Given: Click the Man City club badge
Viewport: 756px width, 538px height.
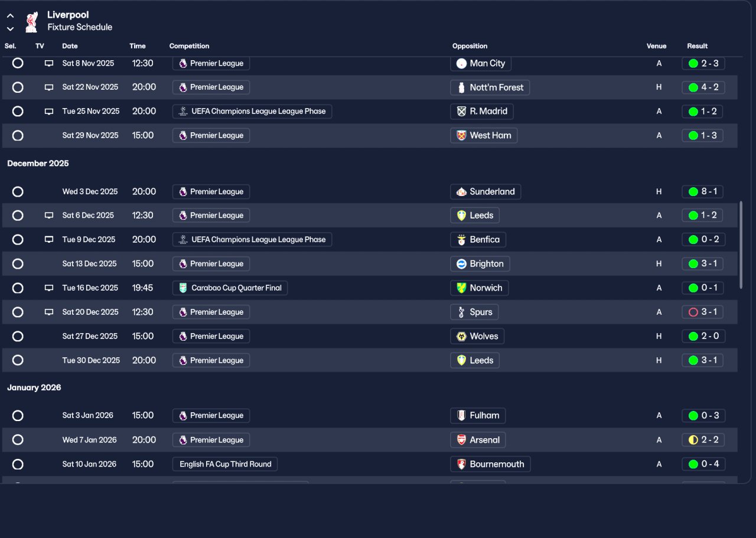Looking at the screenshot, I should click(x=462, y=63).
